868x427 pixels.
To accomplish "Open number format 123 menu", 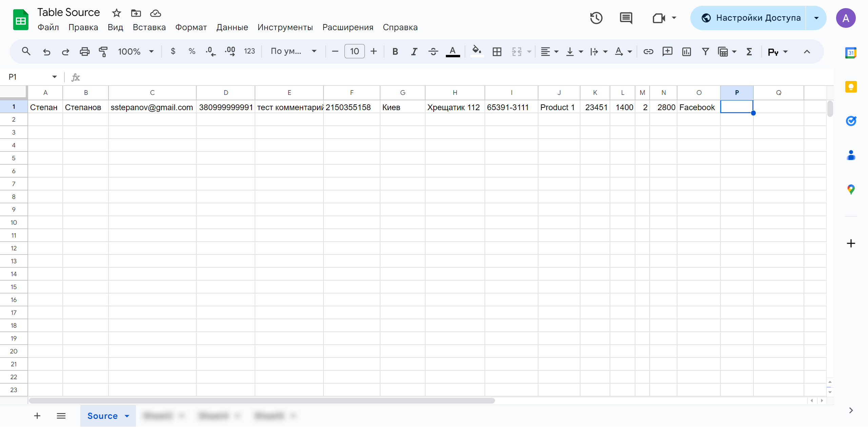I will pos(250,52).
